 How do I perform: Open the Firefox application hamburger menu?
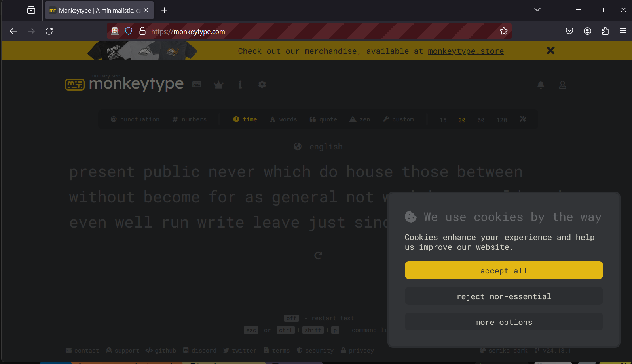[623, 31]
